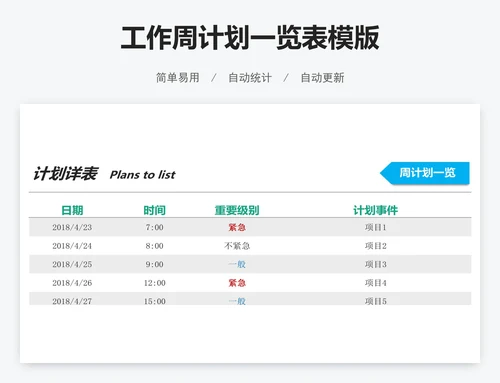Select the 日期 column header
The image size is (500, 383).
pos(72,210)
